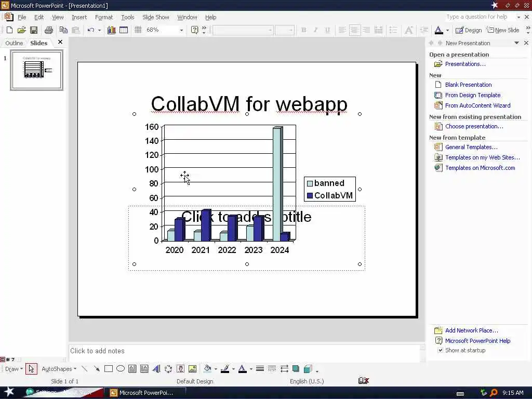Click the 'Type a question for help' box
532x399 pixels.
point(480,17)
